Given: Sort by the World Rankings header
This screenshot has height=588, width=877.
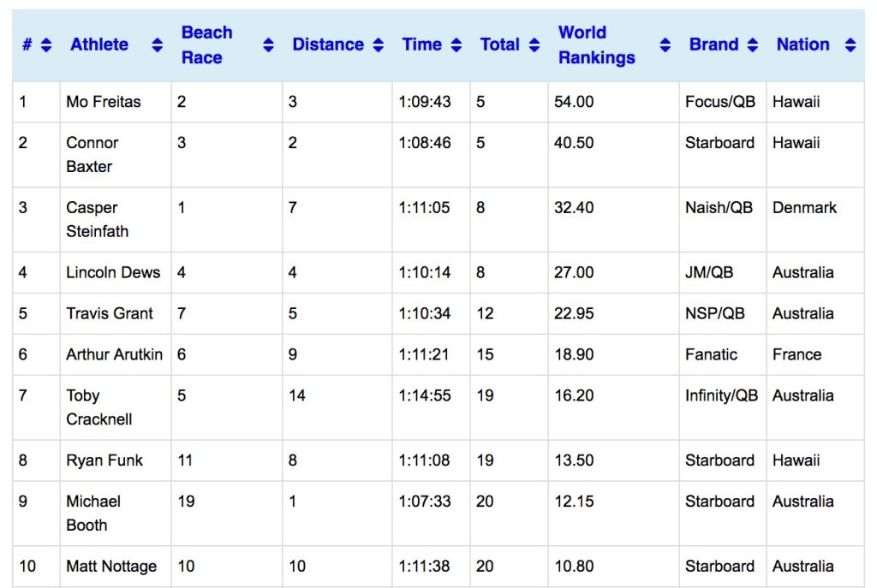Looking at the screenshot, I should [x=597, y=45].
